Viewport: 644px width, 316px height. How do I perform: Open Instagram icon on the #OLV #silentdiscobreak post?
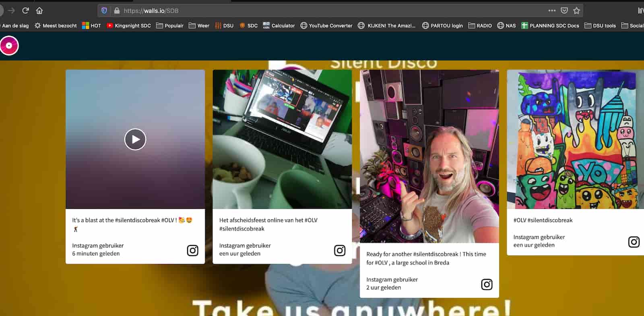[634, 241]
